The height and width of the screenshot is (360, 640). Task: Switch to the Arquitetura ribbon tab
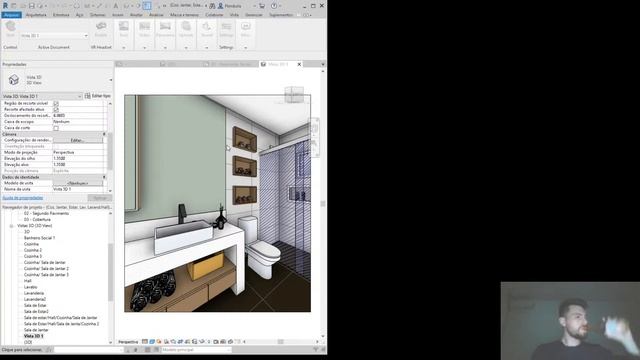pos(36,15)
